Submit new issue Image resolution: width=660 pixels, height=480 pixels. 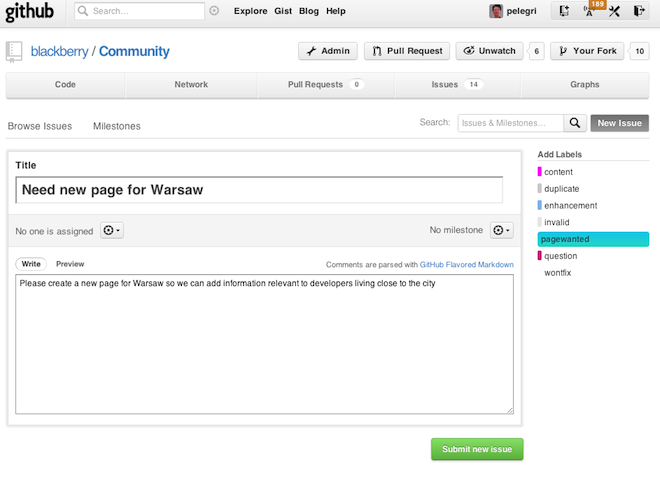477,449
